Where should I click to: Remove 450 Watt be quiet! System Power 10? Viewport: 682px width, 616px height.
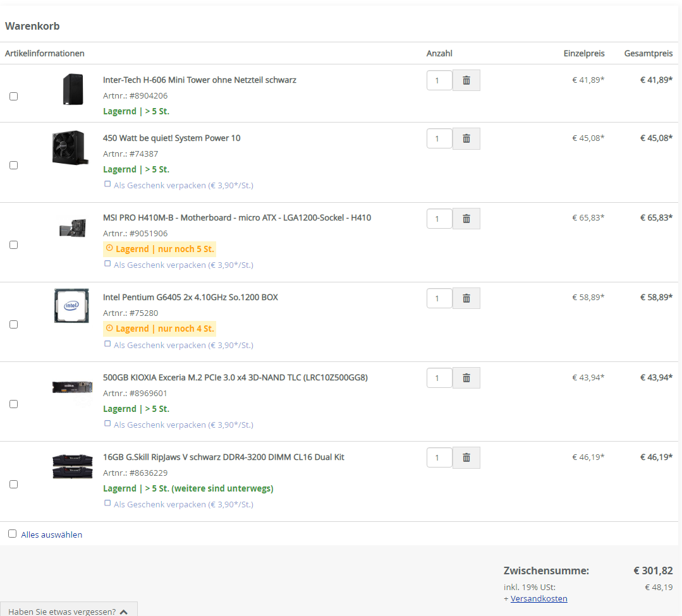466,138
